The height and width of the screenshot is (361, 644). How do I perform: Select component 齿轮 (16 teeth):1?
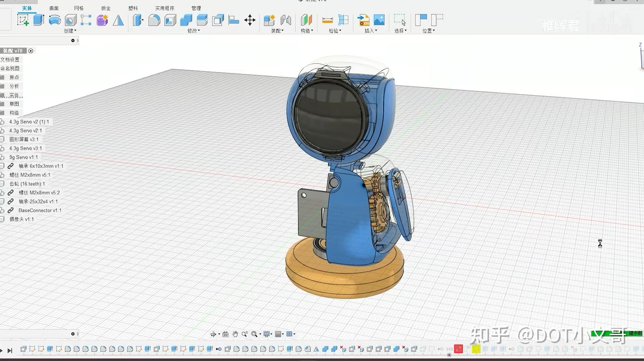pyautogui.click(x=27, y=184)
